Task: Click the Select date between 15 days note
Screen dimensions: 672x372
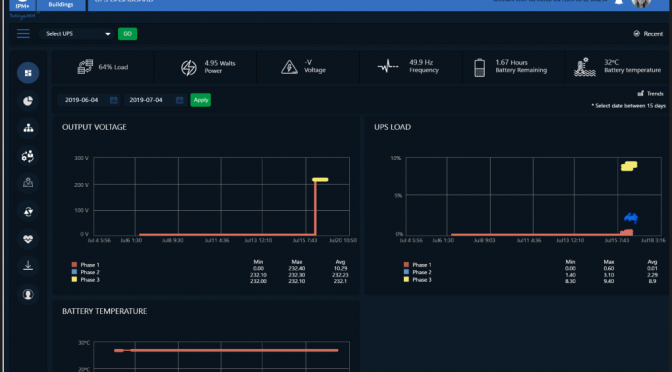Action: pyautogui.click(x=629, y=106)
